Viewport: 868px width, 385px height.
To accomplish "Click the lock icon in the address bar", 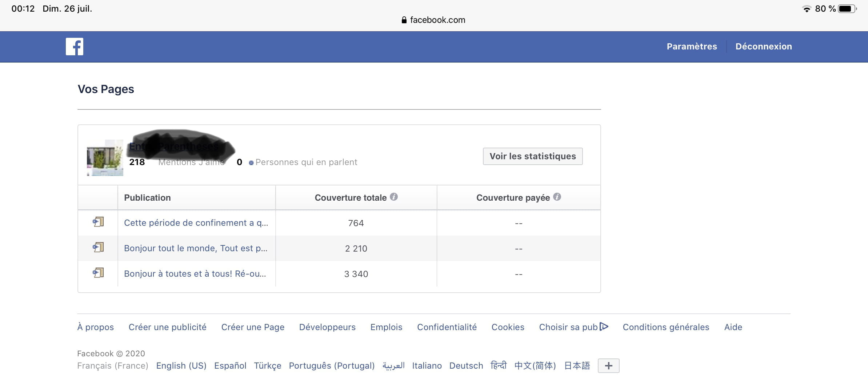I will pos(404,20).
